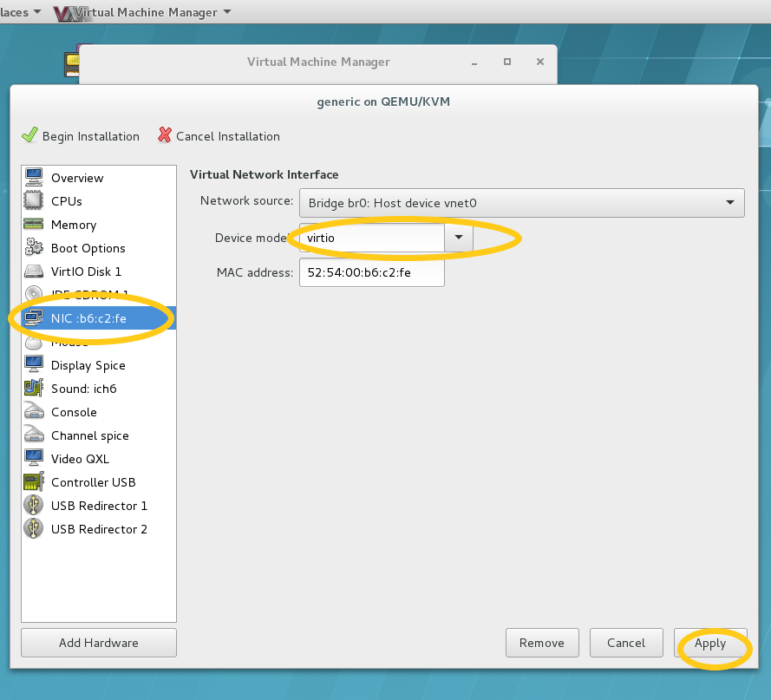Click the Apply button
Image resolution: width=771 pixels, height=700 pixels.
(710, 643)
